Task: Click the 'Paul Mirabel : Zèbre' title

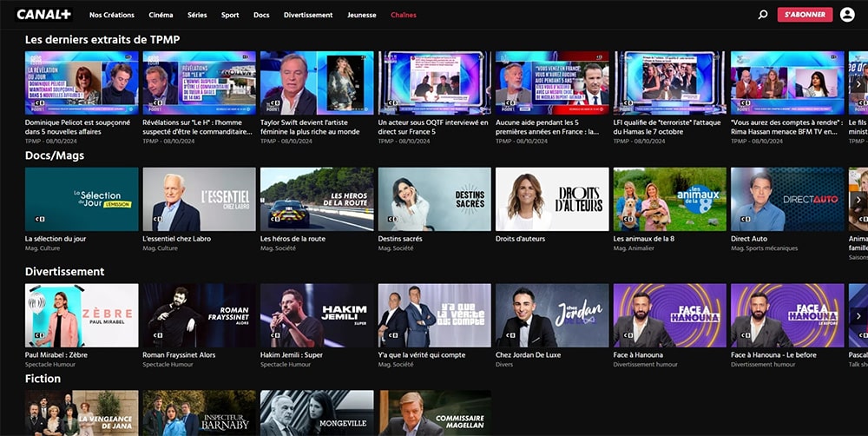Action: click(x=56, y=355)
